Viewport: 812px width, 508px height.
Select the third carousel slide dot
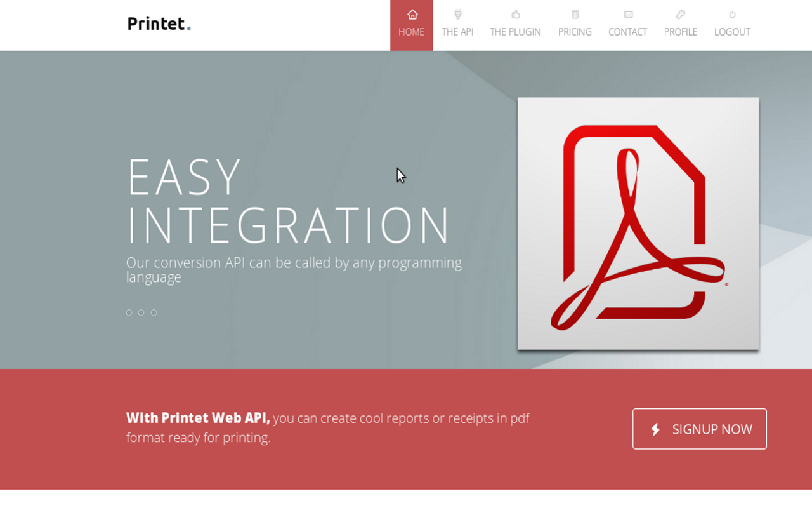coord(154,312)
